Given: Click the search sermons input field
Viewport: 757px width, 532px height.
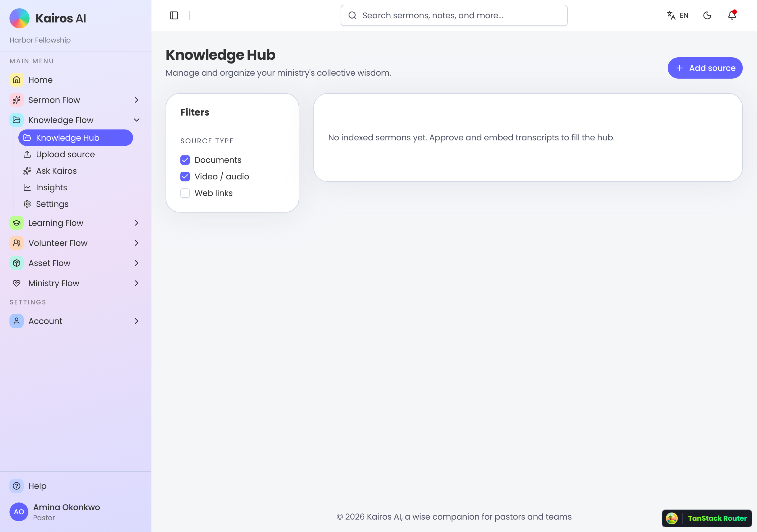Looking at the screenshot, I should click(x=454, y=15).
